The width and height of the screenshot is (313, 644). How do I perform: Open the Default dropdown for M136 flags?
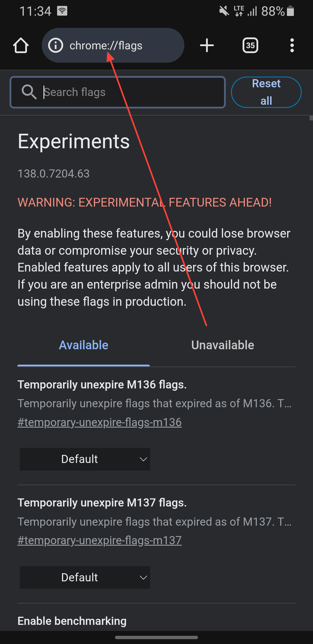click(85, 459)
